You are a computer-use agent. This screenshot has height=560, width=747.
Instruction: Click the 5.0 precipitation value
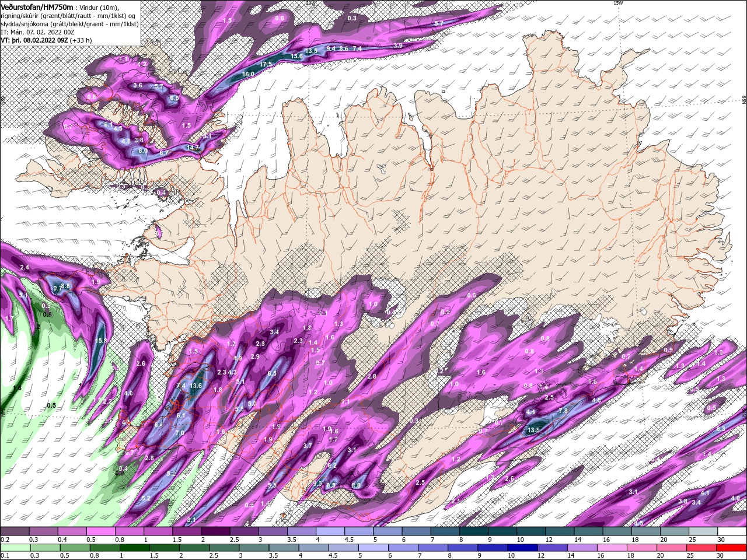point(252,404)
